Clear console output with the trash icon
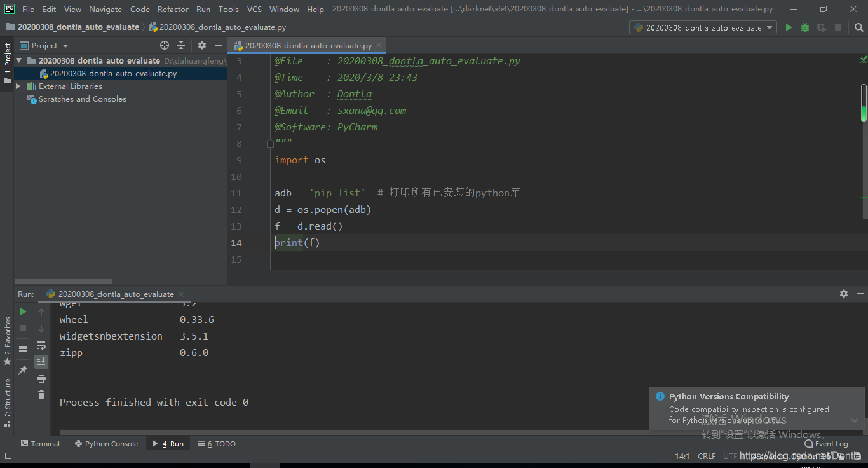The image size is (868, 468). coord(42,394)
